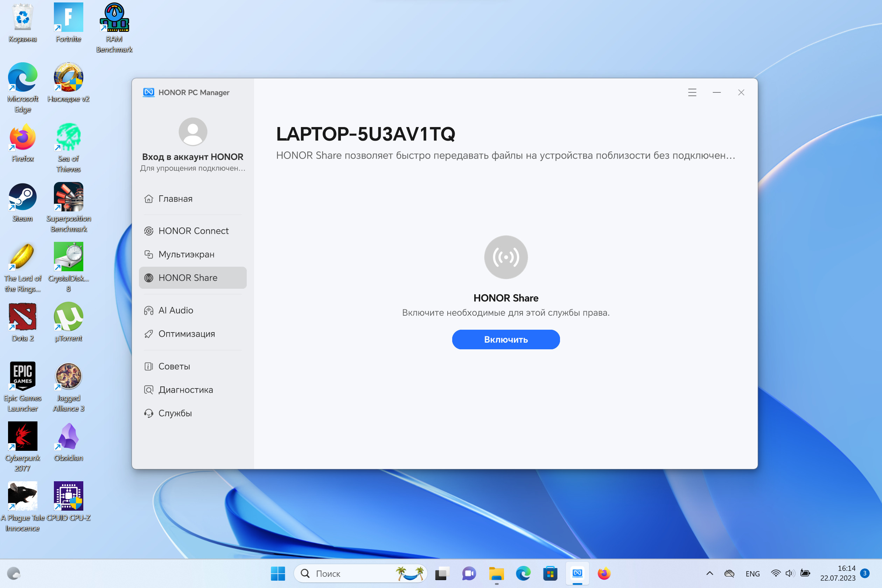Select the RAM Benchmark desktop icon
882x588 pixels.
click(114, 28)
